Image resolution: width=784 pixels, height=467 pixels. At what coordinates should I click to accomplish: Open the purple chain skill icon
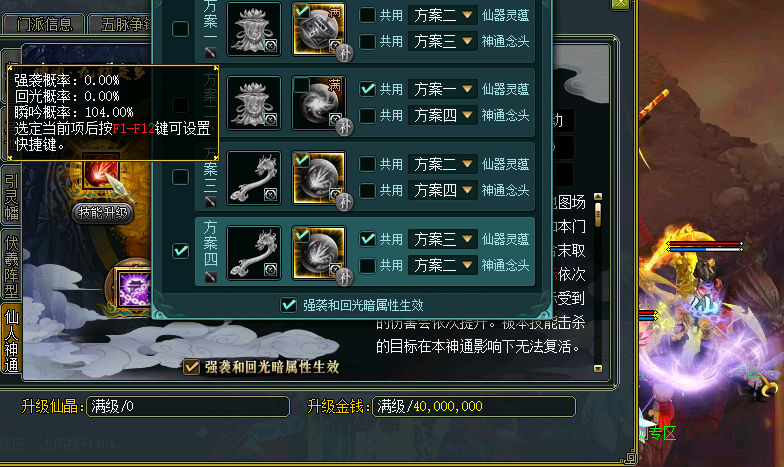pos(133,288)
